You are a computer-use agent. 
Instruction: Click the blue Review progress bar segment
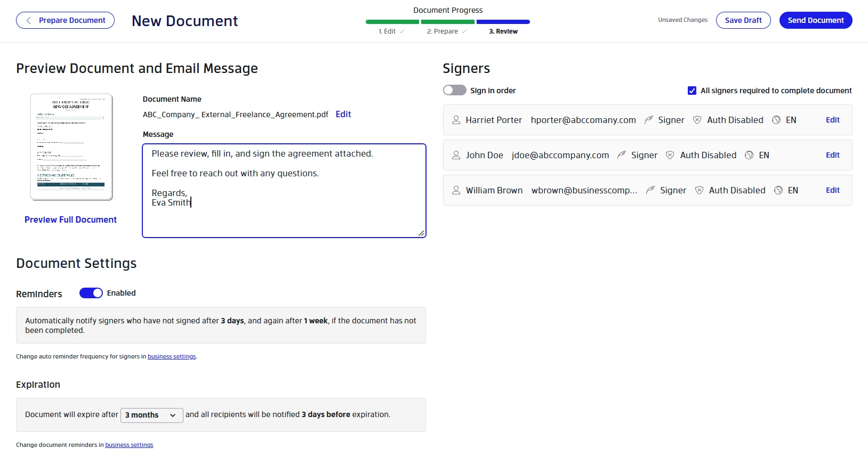[x=503, y=22]
